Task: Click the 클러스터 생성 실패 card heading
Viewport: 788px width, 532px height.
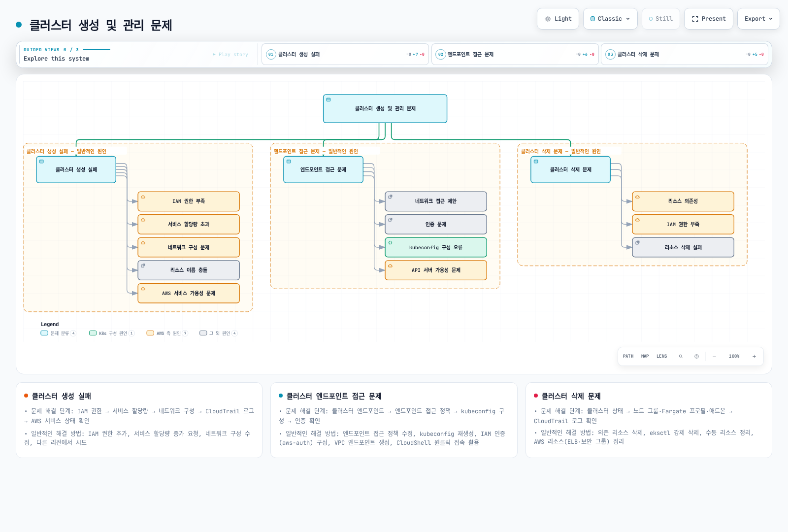Action: pyautogui.click(x=62, y=396)
